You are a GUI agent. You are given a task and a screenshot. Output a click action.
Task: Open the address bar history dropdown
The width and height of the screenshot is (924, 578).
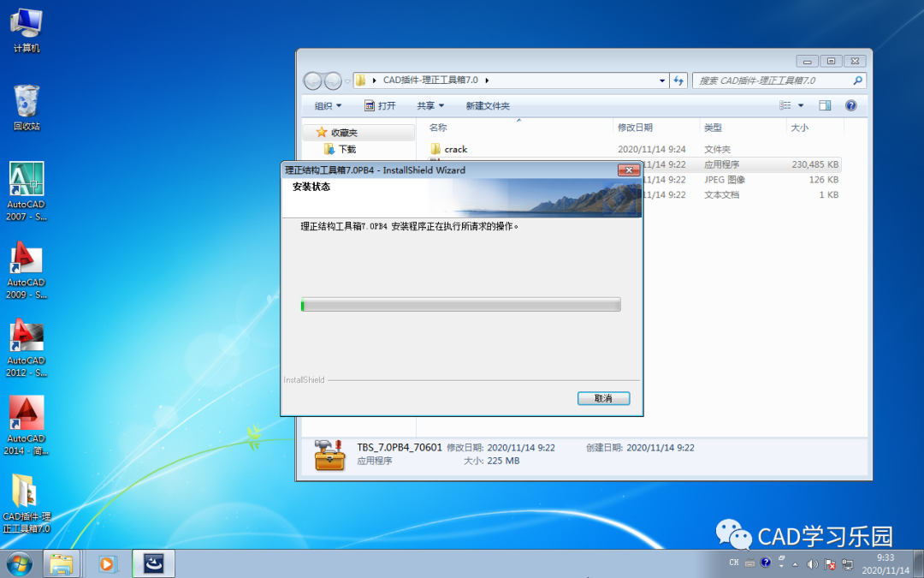662,80
